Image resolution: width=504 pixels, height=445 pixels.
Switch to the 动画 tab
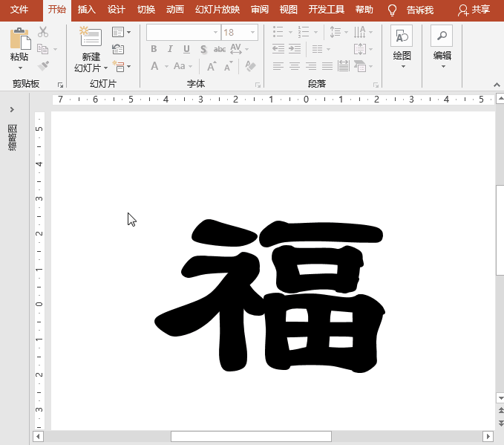pos(175,10)
